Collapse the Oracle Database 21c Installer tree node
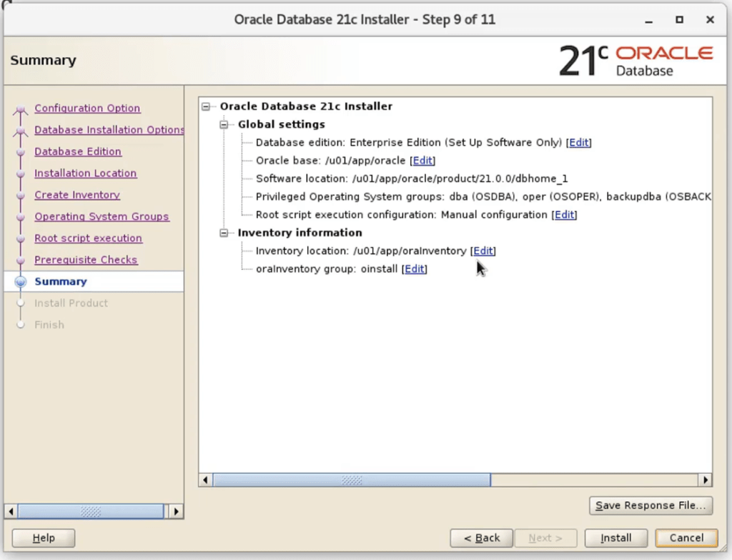Screen dimensions: 732x560 click(x=206, y=107)
